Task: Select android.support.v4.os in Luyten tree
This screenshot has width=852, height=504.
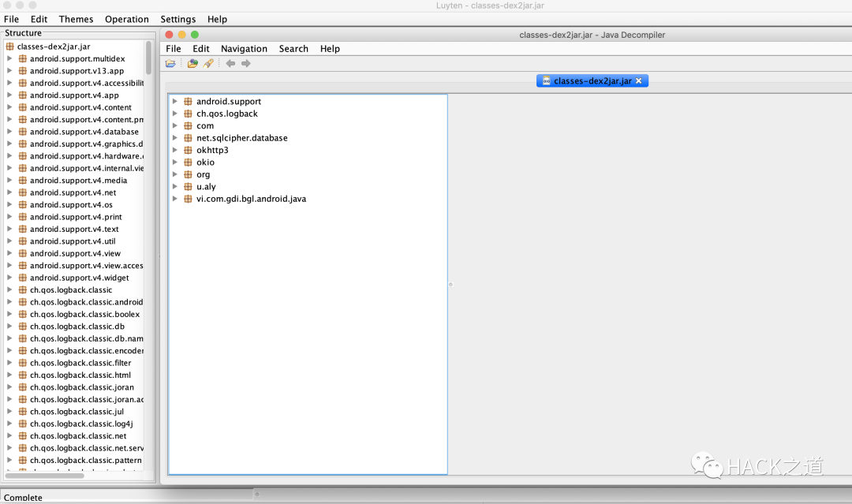Action: pos(71,205)
